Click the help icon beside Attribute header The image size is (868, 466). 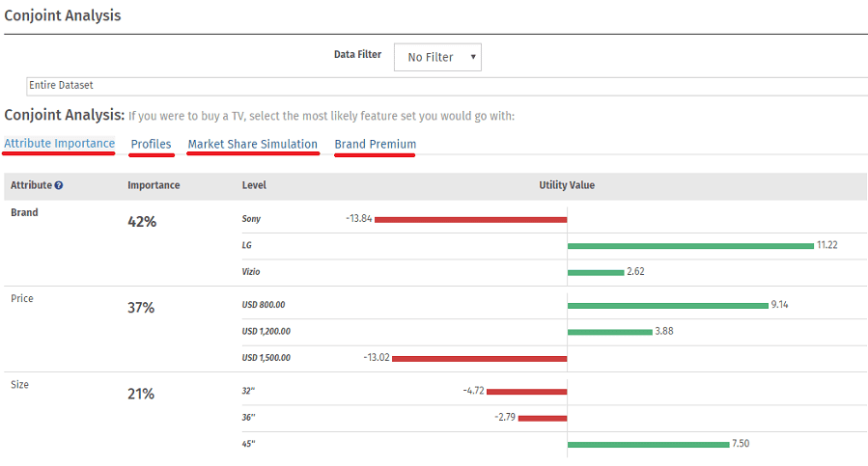[x=59, y=185]
